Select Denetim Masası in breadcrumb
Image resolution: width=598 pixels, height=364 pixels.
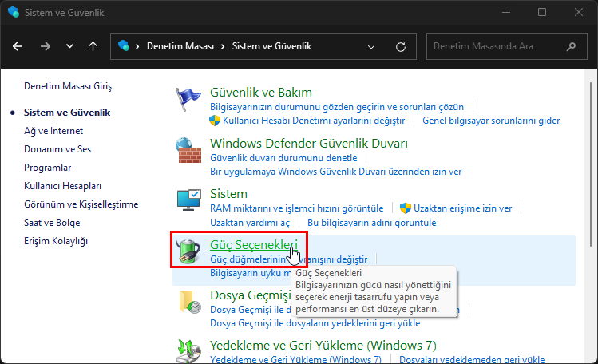coord(180,46)
